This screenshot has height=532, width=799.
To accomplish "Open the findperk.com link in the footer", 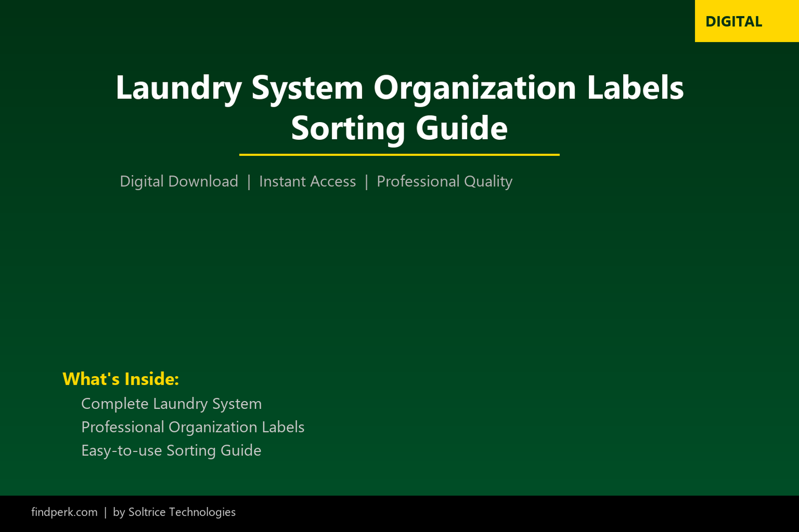I will tap(64, 512).
